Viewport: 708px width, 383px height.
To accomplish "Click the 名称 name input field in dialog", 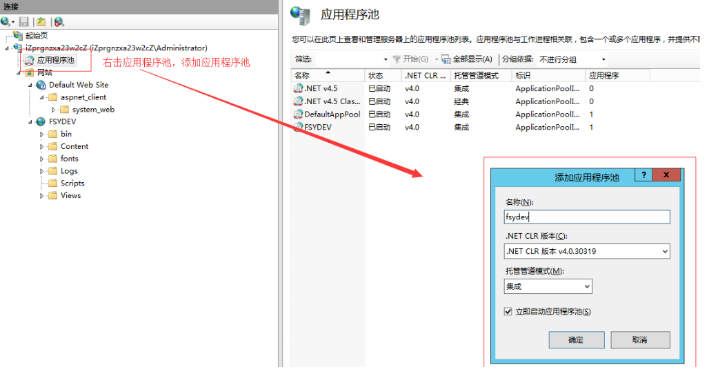I will tap(587, 217).
